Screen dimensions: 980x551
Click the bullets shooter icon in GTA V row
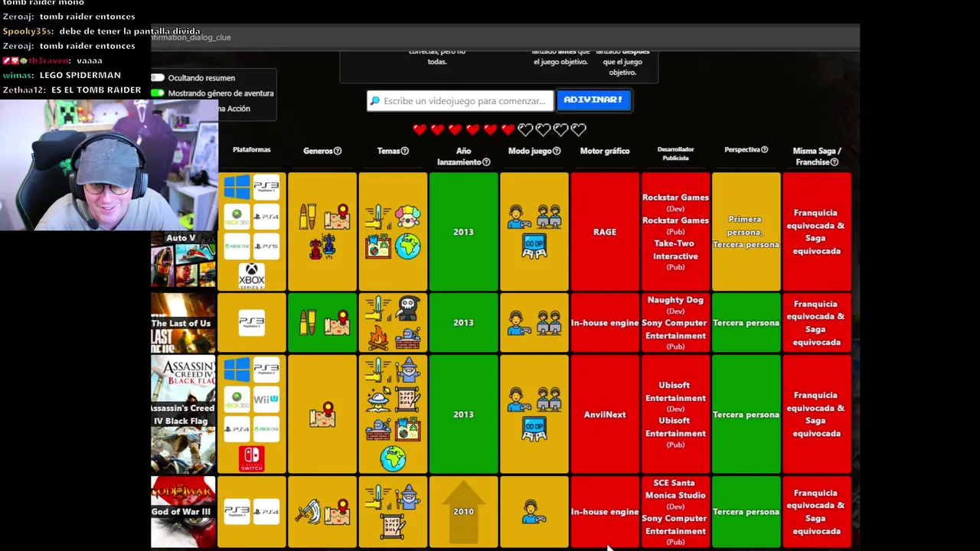pyautogui.click(x=308, y=217)
